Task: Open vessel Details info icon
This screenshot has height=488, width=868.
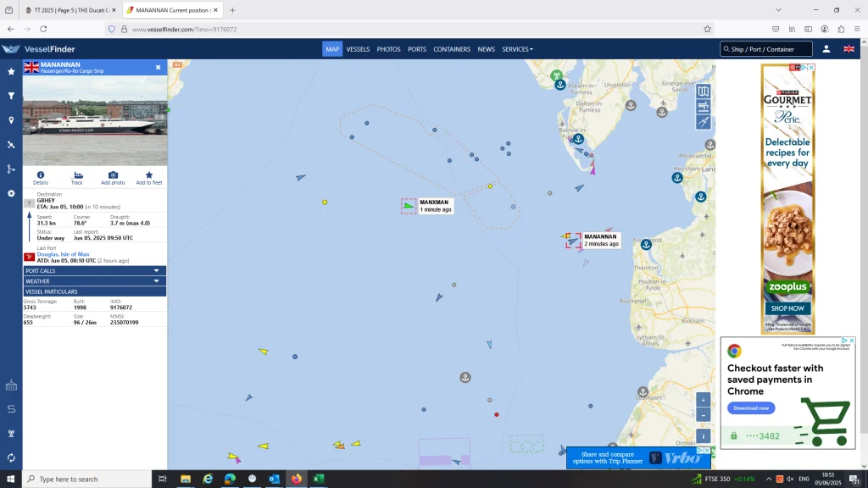Action: pos(41,178)
